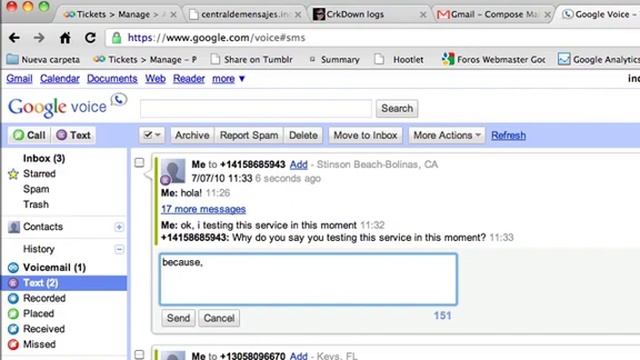640x360 pixels.
Task: Click the Call button
Action: (29, 135)
